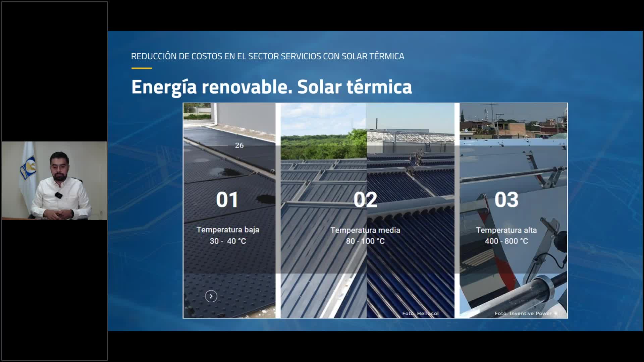Select the 03 Temperatura alta card

point(514,210)
